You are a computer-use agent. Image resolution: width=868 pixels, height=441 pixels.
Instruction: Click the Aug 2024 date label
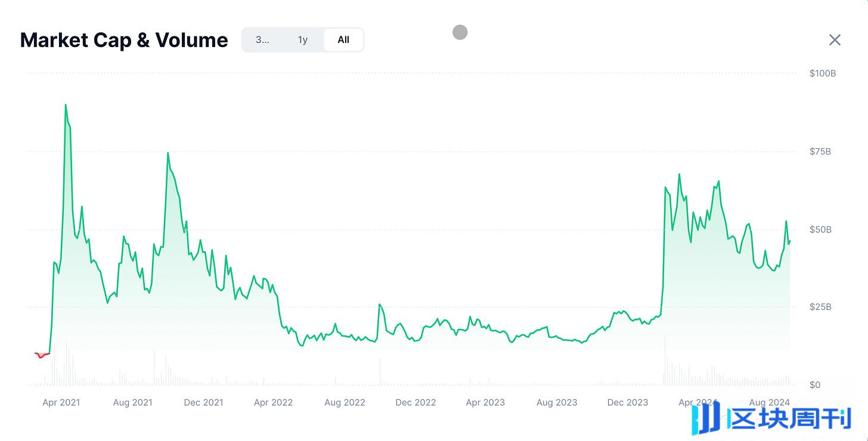click(770, 403)
